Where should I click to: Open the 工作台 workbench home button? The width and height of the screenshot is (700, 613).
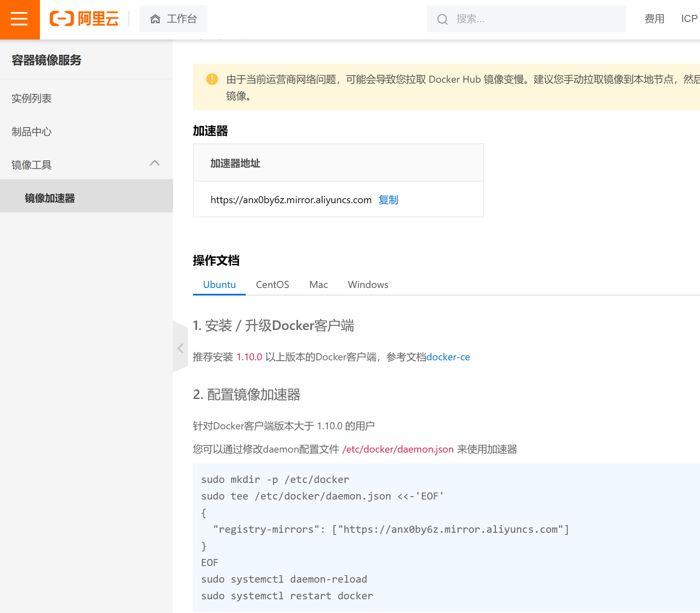[x=173, y=19]
